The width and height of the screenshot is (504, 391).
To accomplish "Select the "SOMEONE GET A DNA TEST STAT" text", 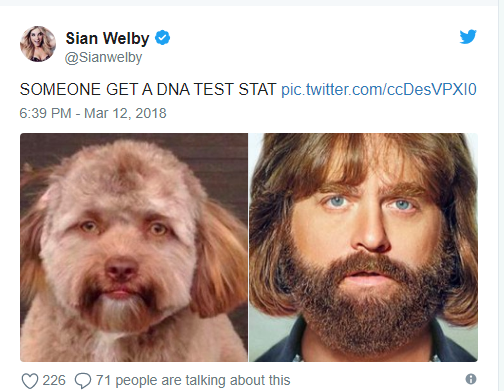I will pos(148,89).
